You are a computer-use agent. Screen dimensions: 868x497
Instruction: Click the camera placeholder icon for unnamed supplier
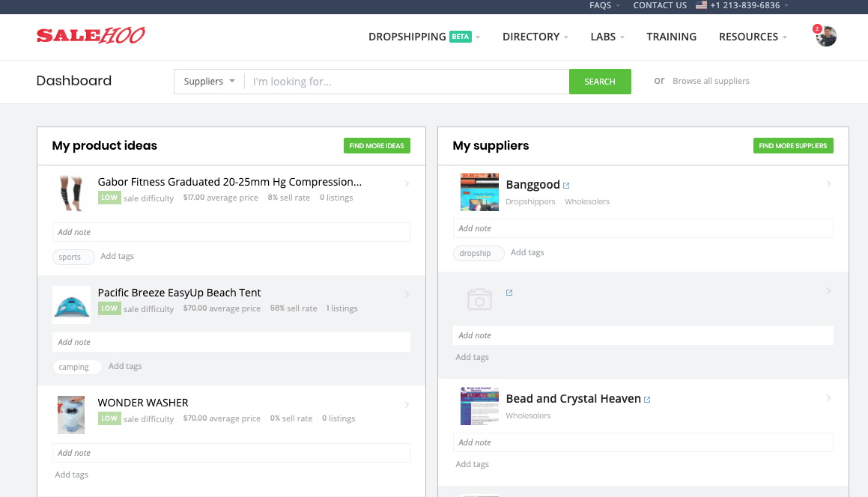[479, 299]
